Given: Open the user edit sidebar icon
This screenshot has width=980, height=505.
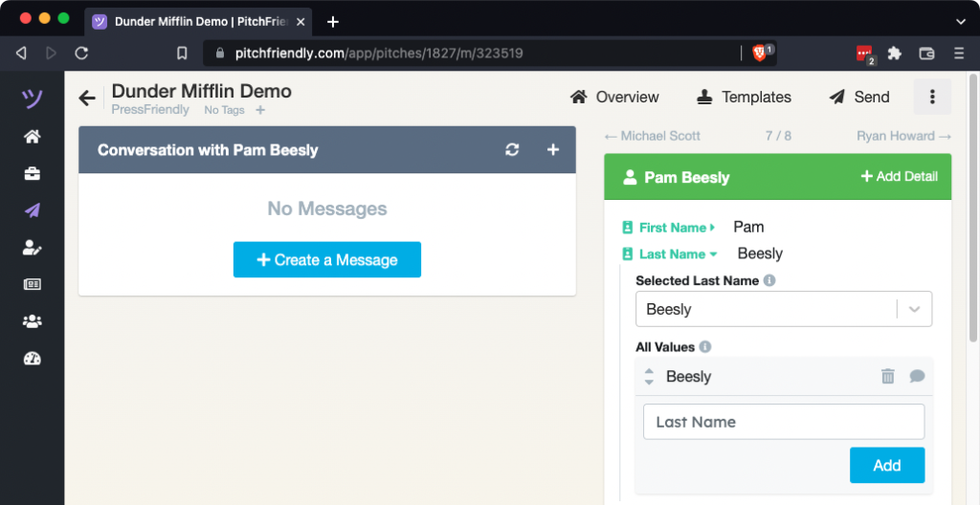Looking at the screenshot, I should point(33,248).
